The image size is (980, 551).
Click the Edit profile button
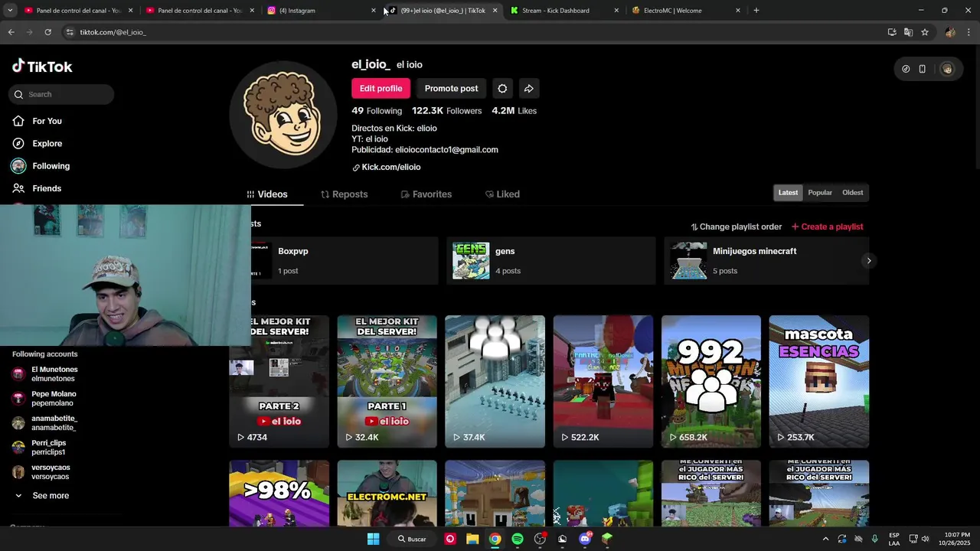(381, 89)
